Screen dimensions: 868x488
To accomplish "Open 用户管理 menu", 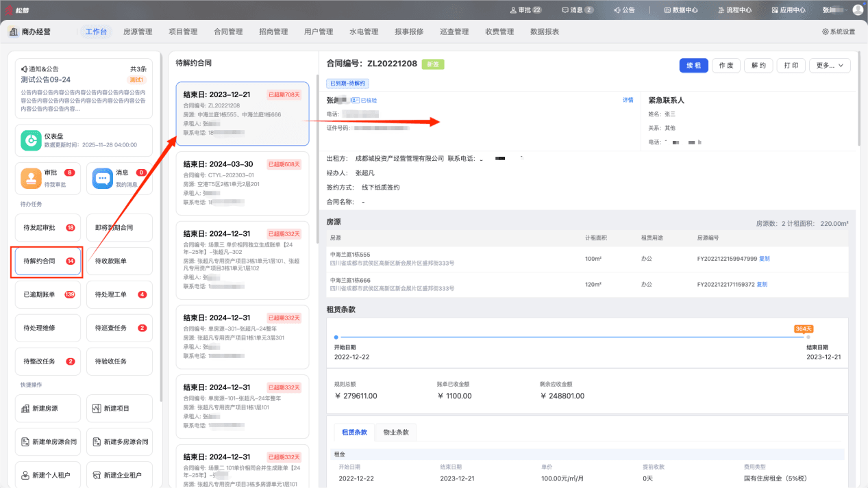I will 319,31.
